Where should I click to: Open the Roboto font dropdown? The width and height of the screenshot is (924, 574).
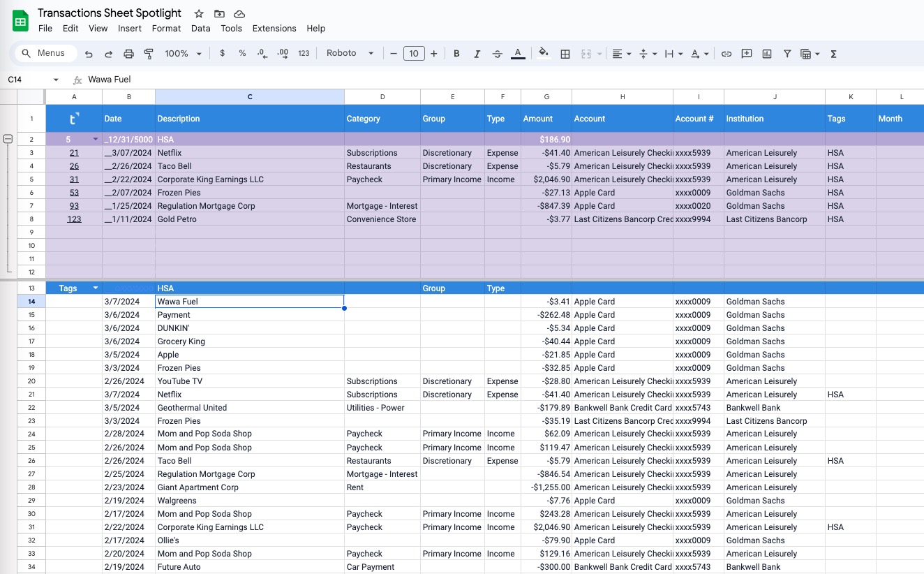[350, 53]
